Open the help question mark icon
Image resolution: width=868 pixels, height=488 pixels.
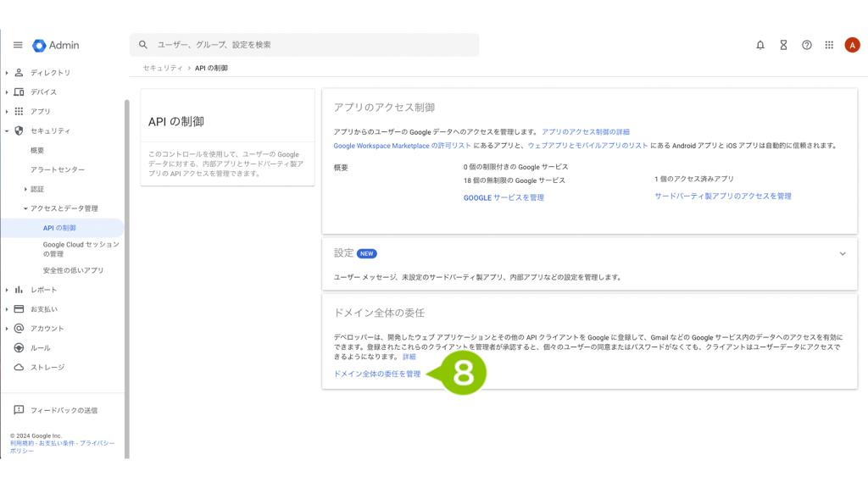pyautogui.click(x=807, y=46)
